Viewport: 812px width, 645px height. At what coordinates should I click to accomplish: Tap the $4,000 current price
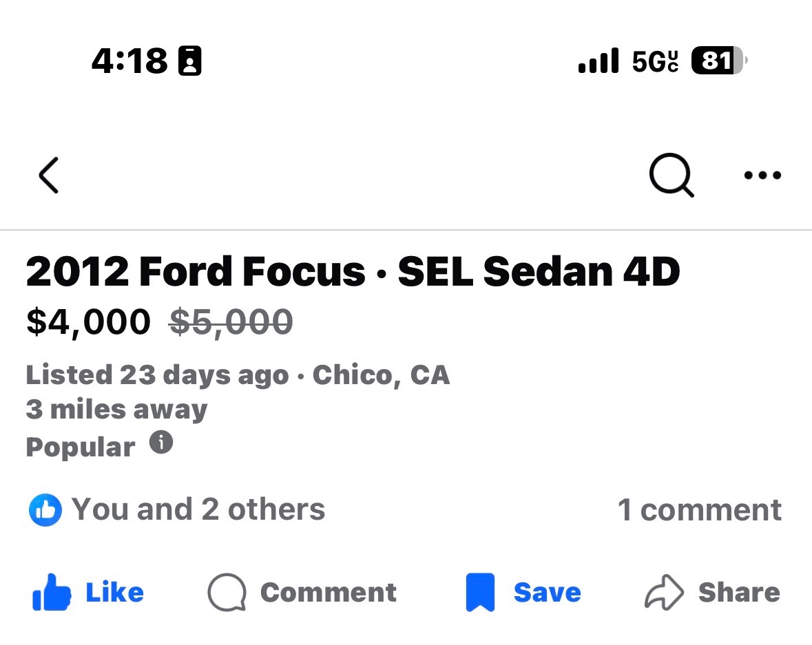click(x=88, y=322)
